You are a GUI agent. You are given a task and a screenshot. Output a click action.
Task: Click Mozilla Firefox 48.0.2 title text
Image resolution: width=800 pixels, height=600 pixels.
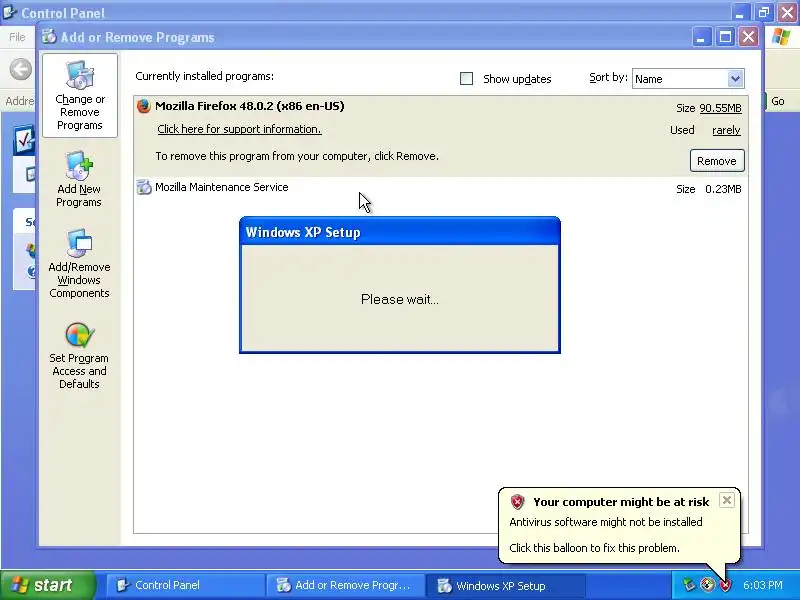(x=249, y=106)
